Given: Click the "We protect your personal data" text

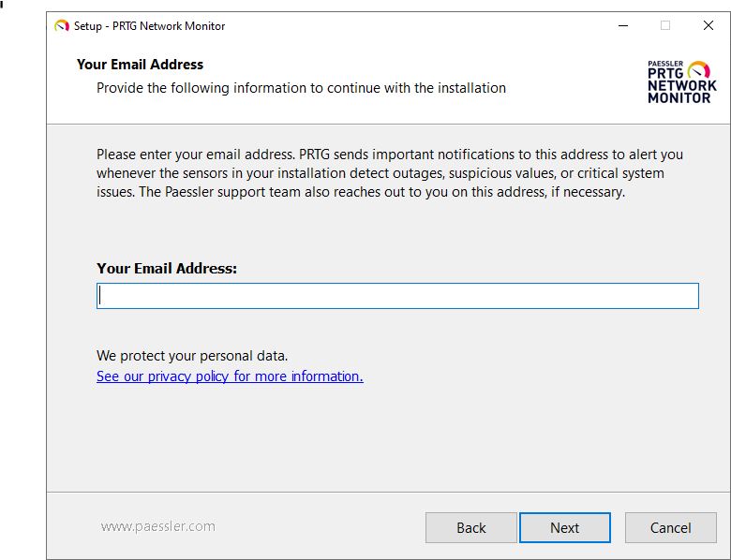Looking at the screenshot, I should (192, 356).
